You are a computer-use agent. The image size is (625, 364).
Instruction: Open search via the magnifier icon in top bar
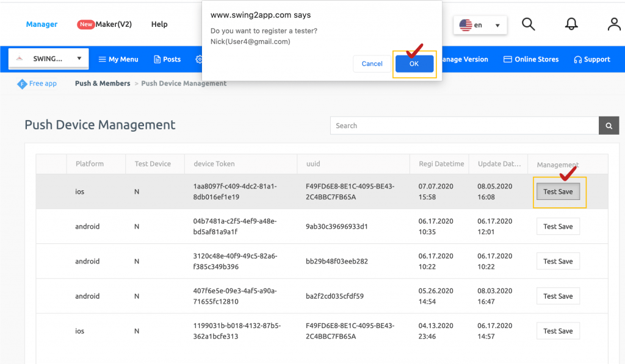coord(528,24)
